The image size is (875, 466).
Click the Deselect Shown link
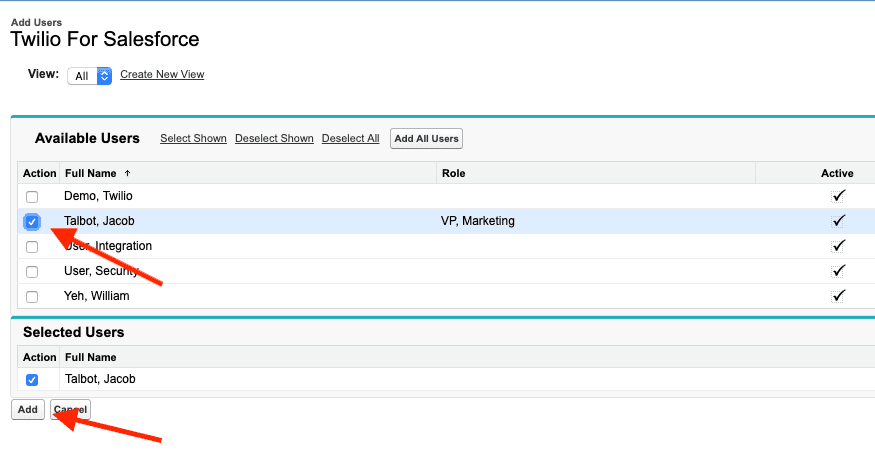pyautogui.click(x=274, y=139)
